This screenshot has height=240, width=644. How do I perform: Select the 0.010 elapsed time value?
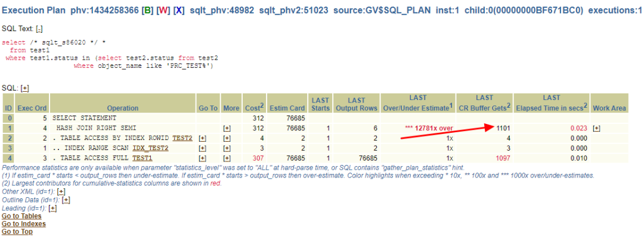(x=579, y=158)
